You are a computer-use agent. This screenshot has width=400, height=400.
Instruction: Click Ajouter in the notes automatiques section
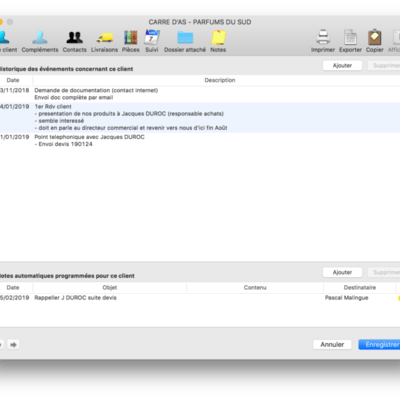(x=342, y=272)
